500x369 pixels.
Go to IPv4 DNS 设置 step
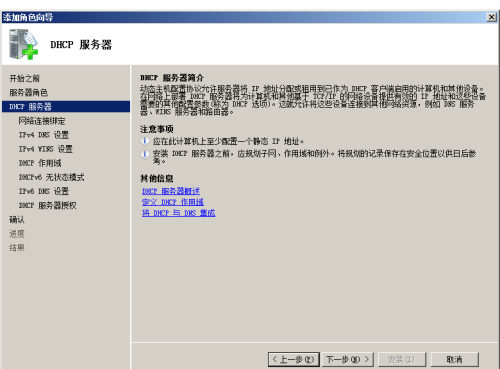pyautogui.click(x=44, y=135)
